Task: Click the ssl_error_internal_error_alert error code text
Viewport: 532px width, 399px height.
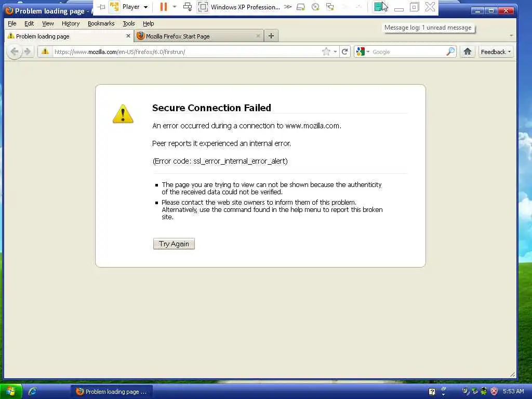Action: [x=240, y=161]
